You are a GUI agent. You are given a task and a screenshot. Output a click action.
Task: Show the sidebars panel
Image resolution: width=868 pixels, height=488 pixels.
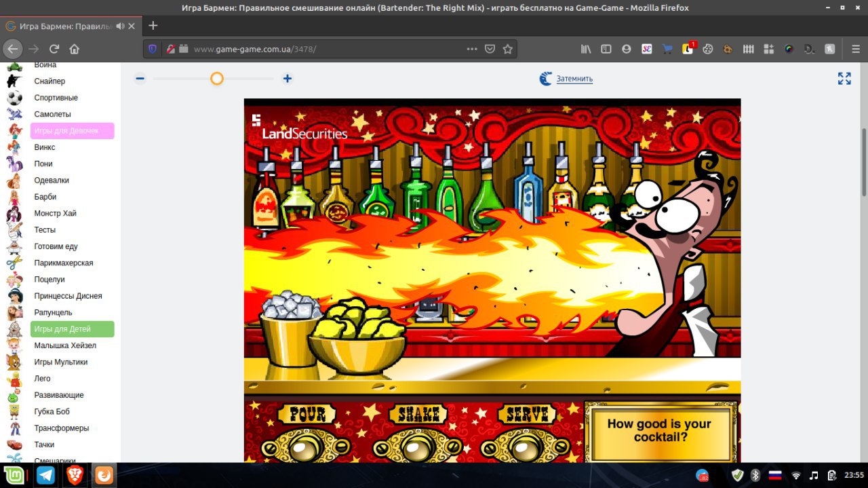click(606, 49)
